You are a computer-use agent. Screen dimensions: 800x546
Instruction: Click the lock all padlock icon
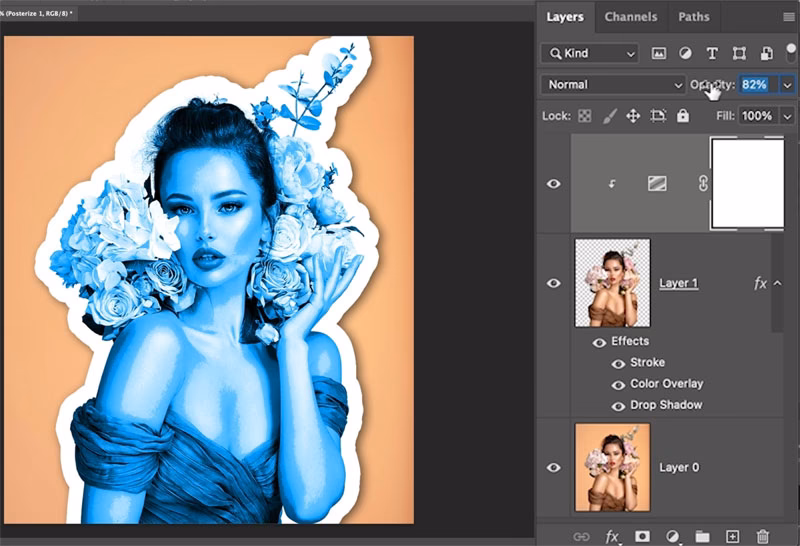[683, 116]
